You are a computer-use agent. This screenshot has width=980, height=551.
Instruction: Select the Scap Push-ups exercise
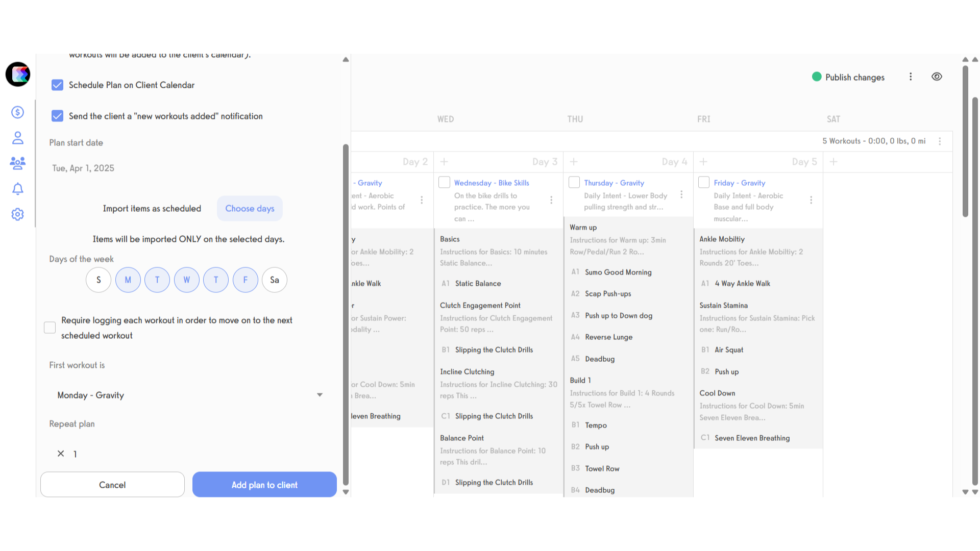(608, 294)
